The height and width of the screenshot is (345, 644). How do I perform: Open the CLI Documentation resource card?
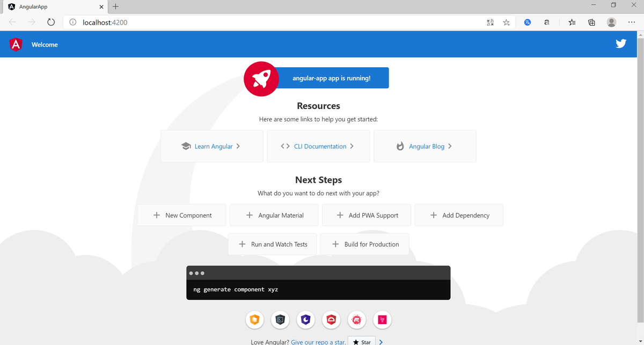[x=318, y=146]
